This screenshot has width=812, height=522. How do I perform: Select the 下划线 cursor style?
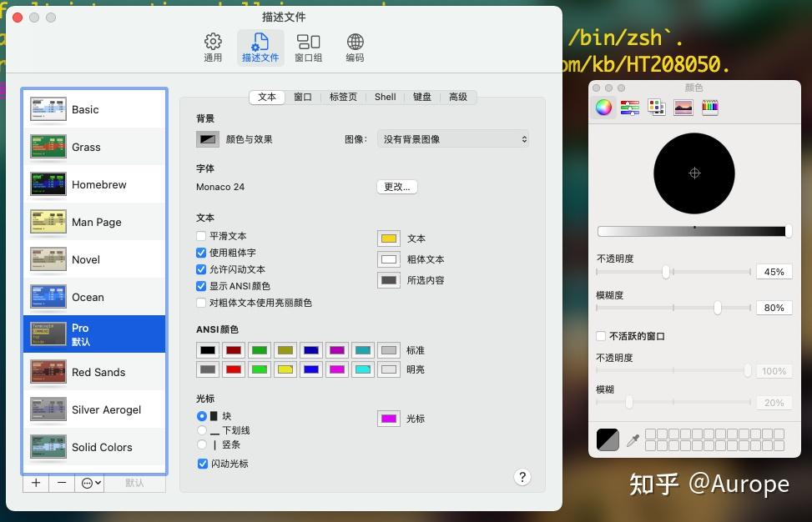tap(201, 430)
